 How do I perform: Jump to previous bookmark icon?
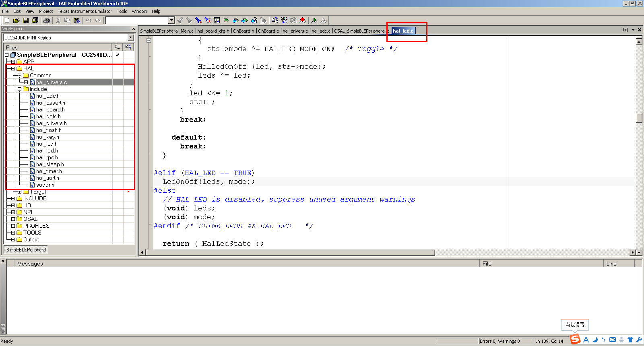click(x=235, y=21)
